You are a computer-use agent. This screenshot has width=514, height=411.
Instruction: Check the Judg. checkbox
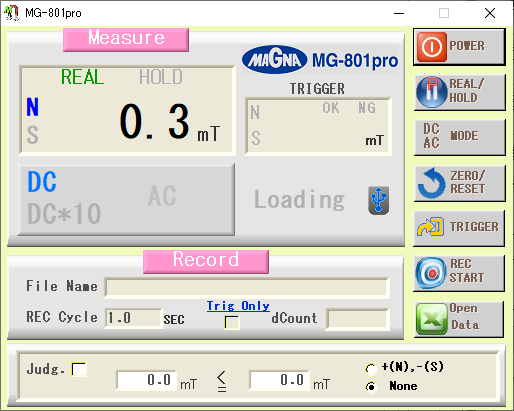click(79, 369)
